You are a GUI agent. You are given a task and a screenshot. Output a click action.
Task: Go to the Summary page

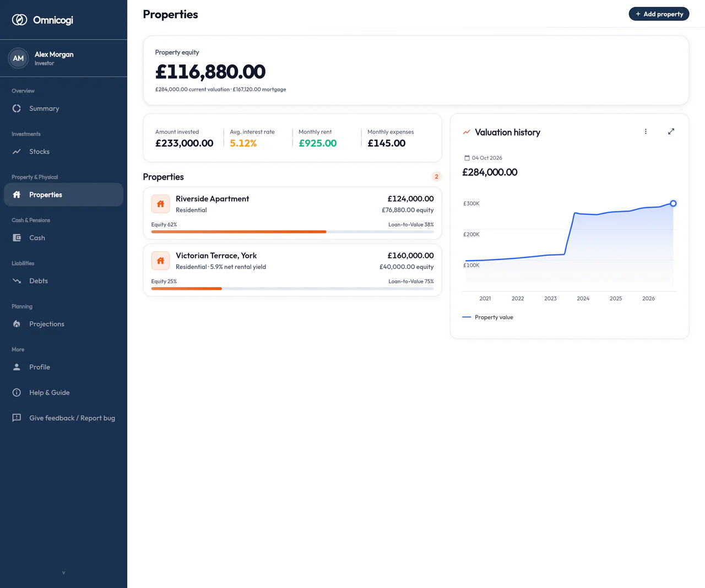pos(63,109)
